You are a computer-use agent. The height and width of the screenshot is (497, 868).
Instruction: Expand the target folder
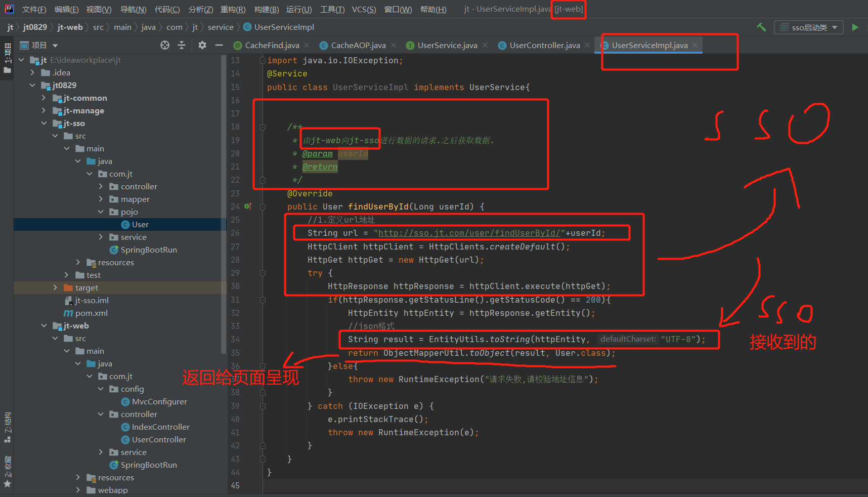click(x=55, y=288)
